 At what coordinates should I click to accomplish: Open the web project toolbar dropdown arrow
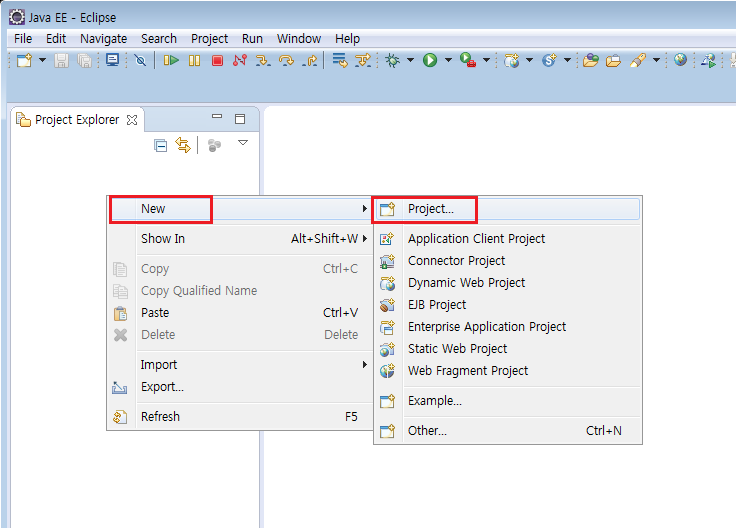tap(529, 60)
